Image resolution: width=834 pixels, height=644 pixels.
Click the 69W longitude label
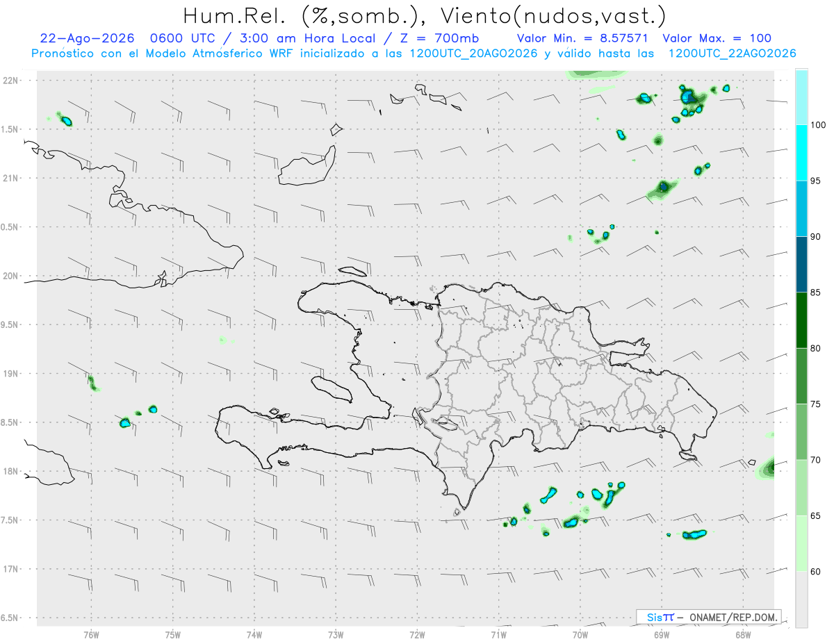pyautogui.click(x=662, y=634)
